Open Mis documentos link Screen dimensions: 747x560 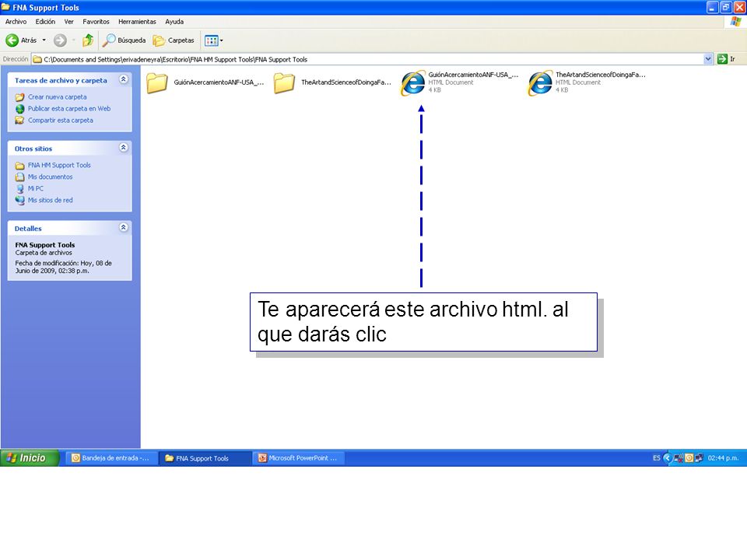pyautogui.click(x=50, y=177)
